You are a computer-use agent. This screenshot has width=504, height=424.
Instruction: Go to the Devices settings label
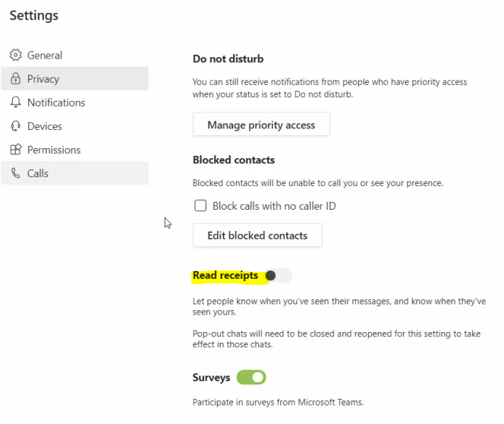pyautogui.click(x=45, y=126)
